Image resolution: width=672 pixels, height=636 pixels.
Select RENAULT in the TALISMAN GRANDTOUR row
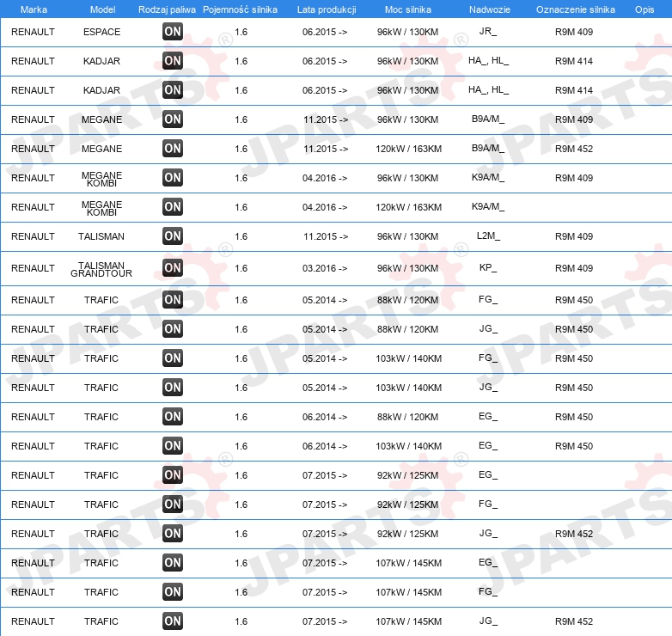(x=33, y=268)
